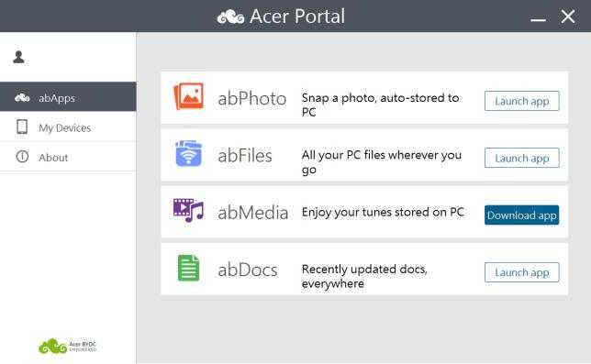
Task: Launch the abDocs app
Action: (521, 272)
